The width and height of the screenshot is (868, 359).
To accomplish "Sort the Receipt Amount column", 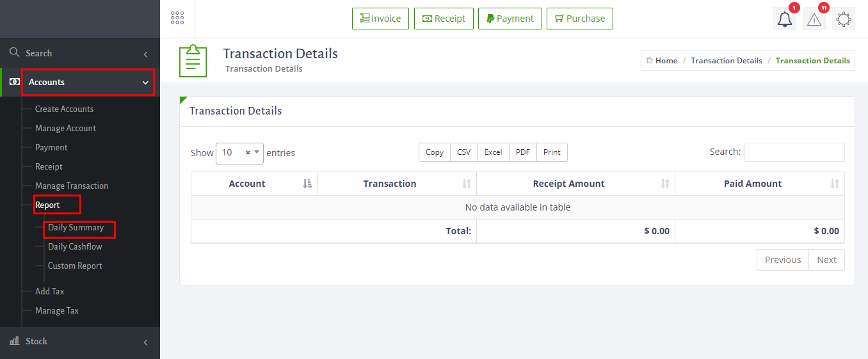I will click(665, 184).
